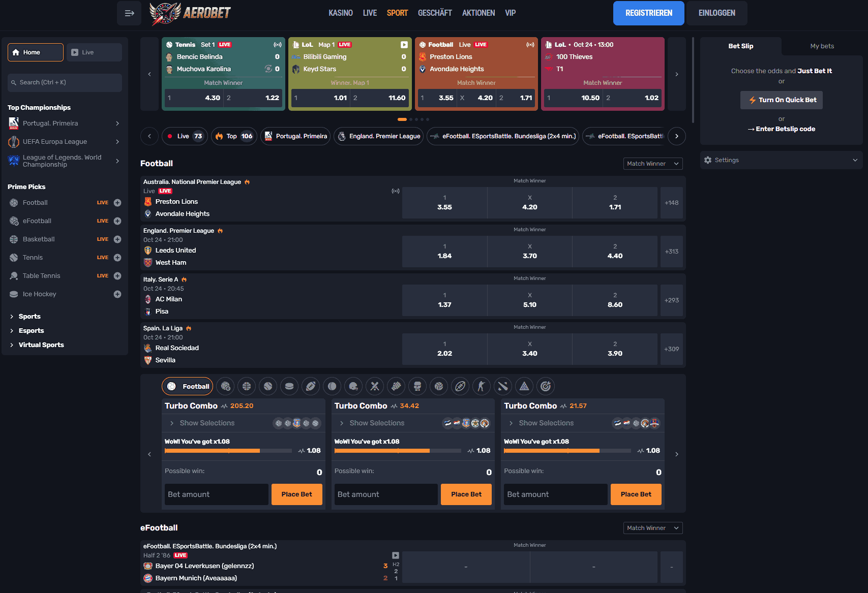The image size is (868, 593).
Task: Click the Search input field
Action: point(65,82)
